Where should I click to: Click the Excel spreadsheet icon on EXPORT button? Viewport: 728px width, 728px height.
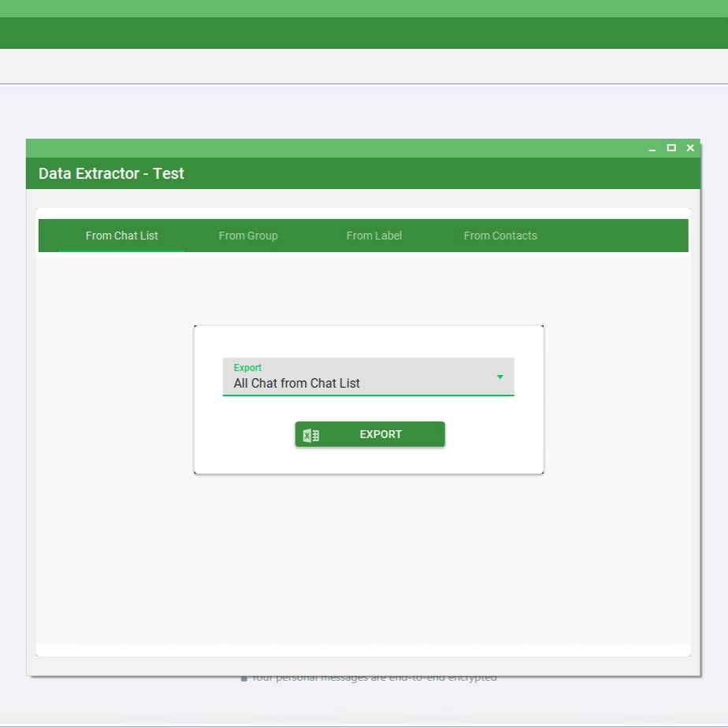[311, 434]
